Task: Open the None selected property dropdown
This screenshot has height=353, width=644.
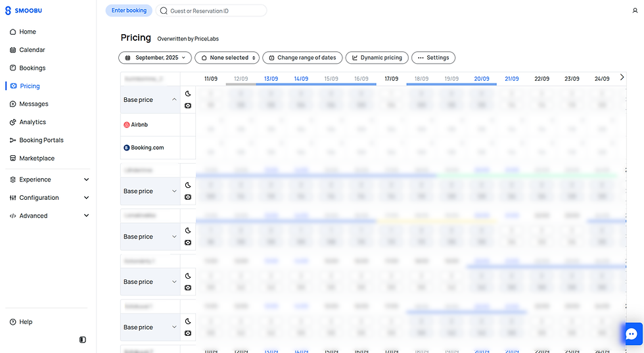Action: click(x=227, y=58)
